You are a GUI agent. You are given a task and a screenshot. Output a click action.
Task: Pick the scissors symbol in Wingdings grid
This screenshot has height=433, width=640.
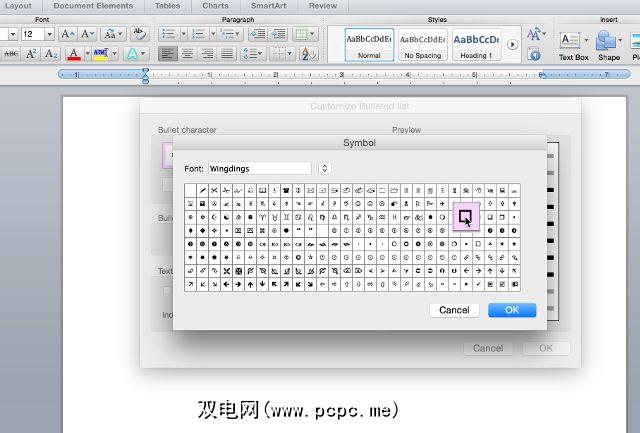(x=217, y=190)
